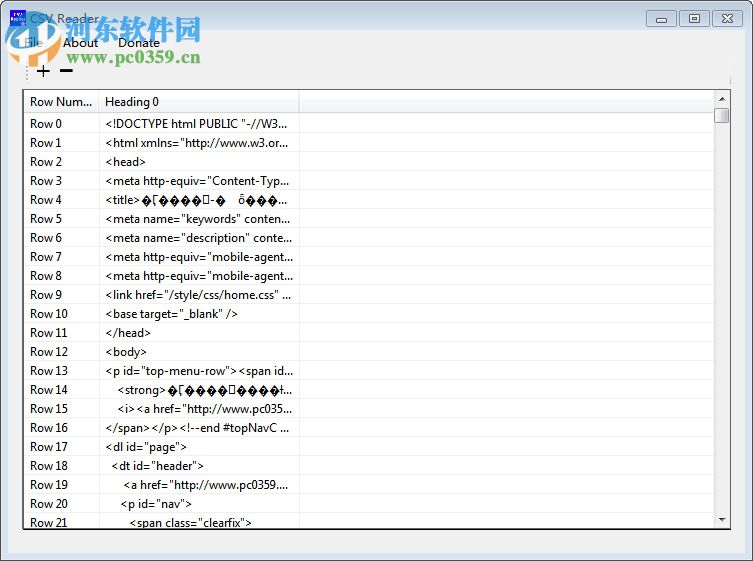Select the Row 15 label cell
Image resolution: width=753 pixels, height=561 pixels.
pyautogui.click(x=62, y=409)
